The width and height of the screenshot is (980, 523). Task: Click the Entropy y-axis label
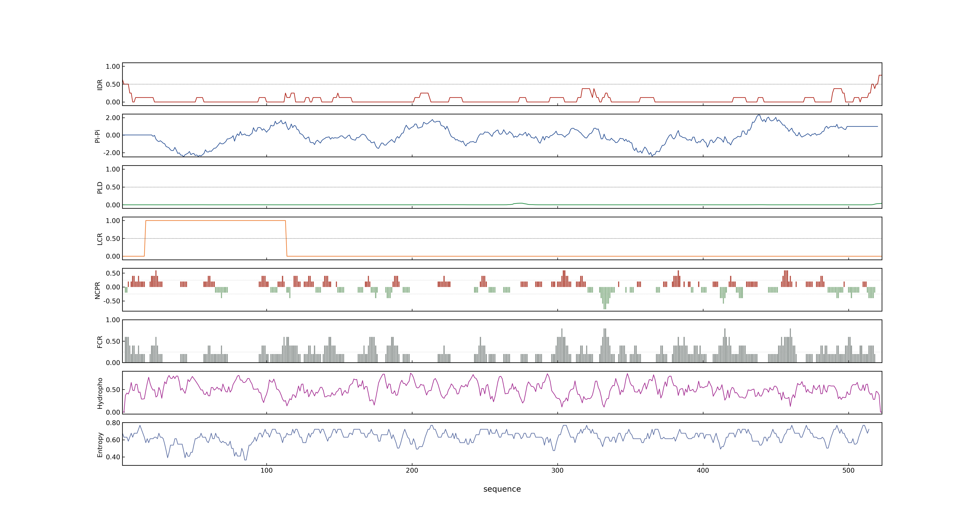100,445
